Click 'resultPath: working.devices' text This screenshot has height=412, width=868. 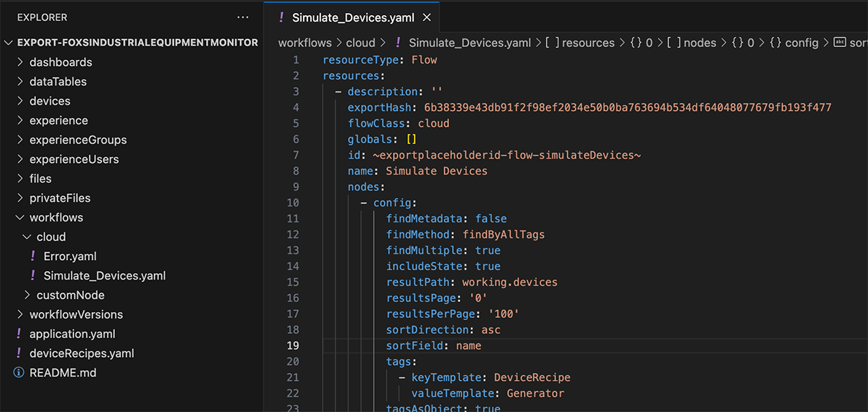click(x=472, y=282)
